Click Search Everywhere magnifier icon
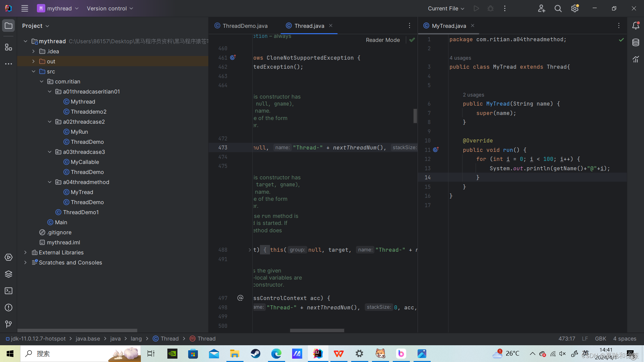The width and height of the screenshot is (644, 362). [x=558, y=9]
